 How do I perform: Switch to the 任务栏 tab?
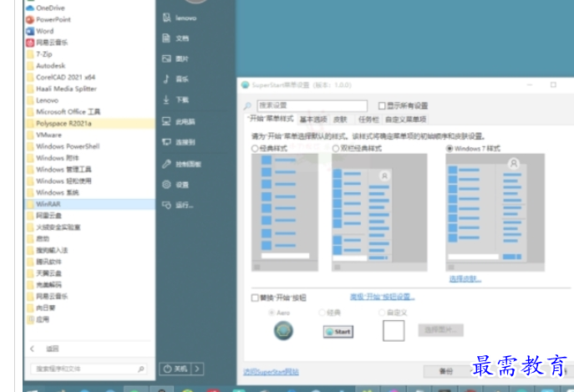tap(368, 120)
